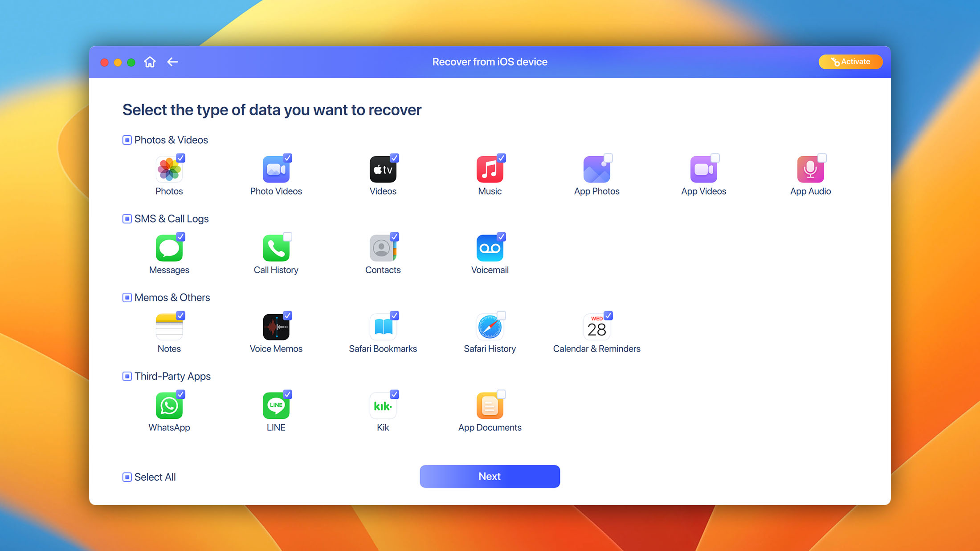The width and height of the screenshot is (980, 551).
Task: Click the Photo Videos label text
Action: [276, 191]
